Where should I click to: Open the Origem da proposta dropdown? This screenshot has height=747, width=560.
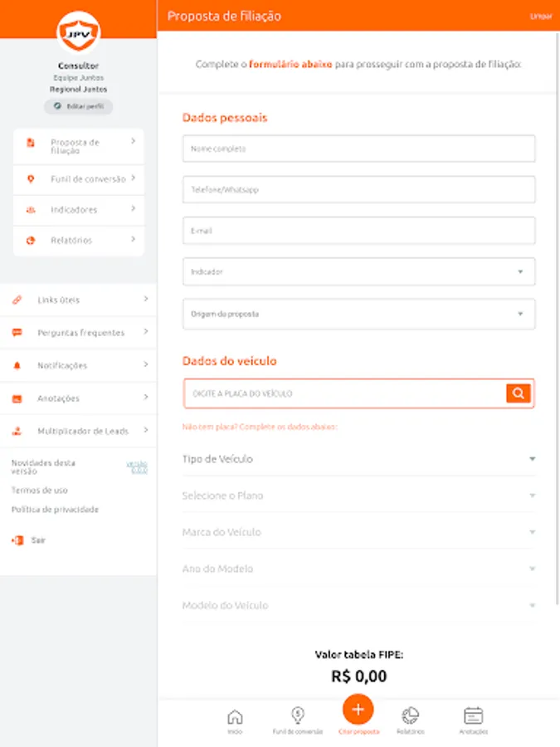click(x=358, y=314)
